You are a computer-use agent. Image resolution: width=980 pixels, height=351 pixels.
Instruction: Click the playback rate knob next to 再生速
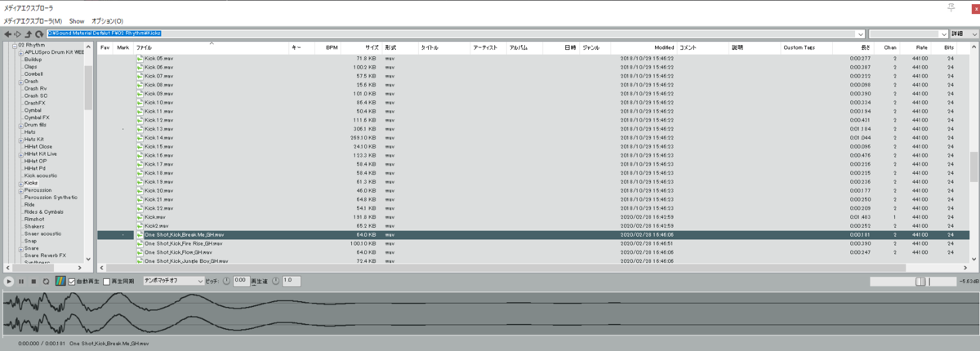275,280
